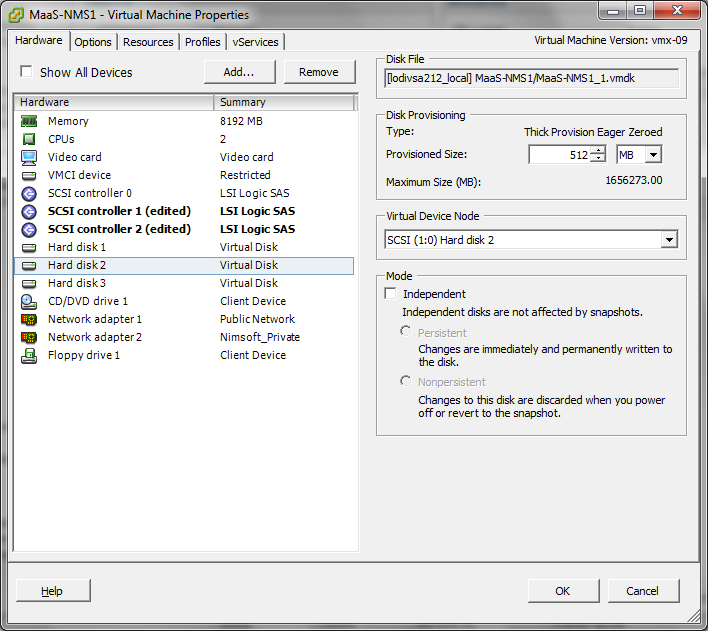This screenshot has height=631, width=708.
Task: Click the CPUs chip icon
Action: point(29,139)
